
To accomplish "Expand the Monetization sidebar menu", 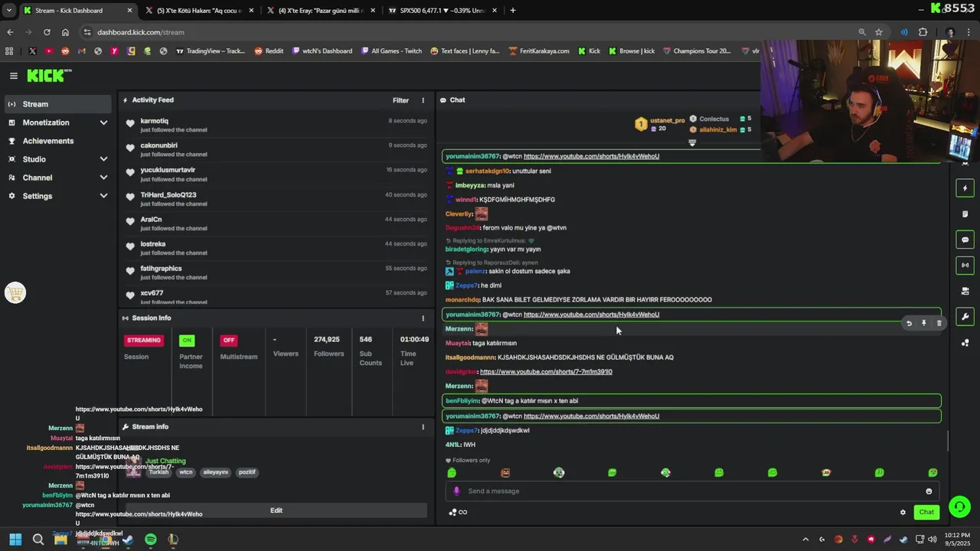I will tap(58, 122).
